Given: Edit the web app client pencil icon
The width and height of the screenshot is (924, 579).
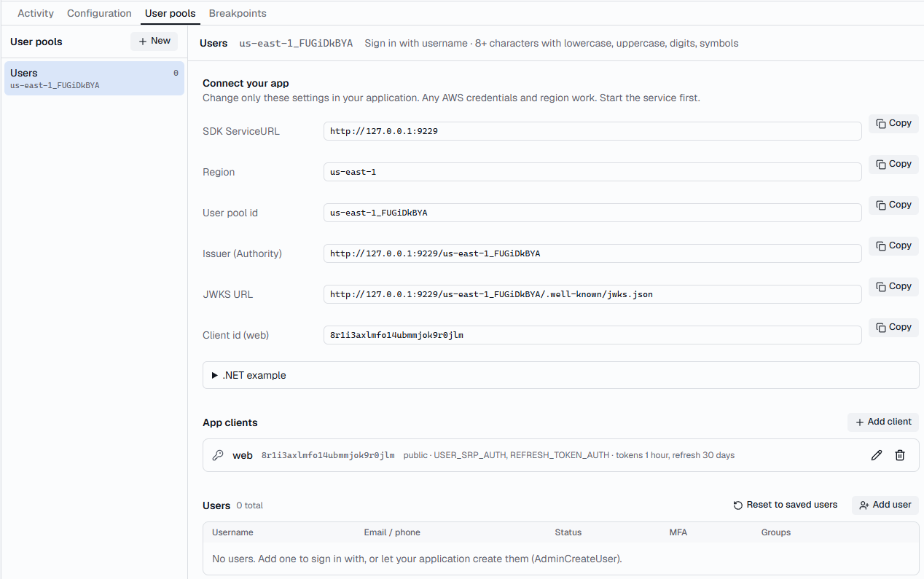Looking at the screenshot, I should click(x=877, y=455).
